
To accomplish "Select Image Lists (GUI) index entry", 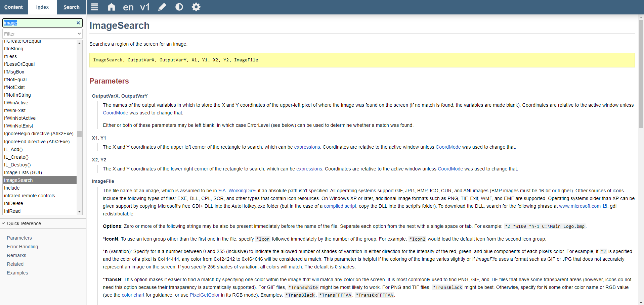I will (x=40, y=172).
